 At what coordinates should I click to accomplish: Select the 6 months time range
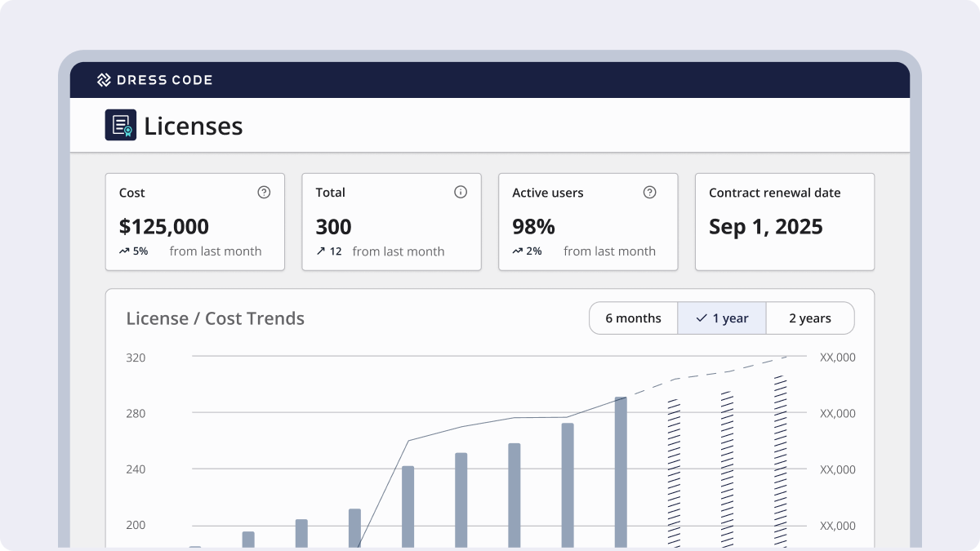point(633,318)
